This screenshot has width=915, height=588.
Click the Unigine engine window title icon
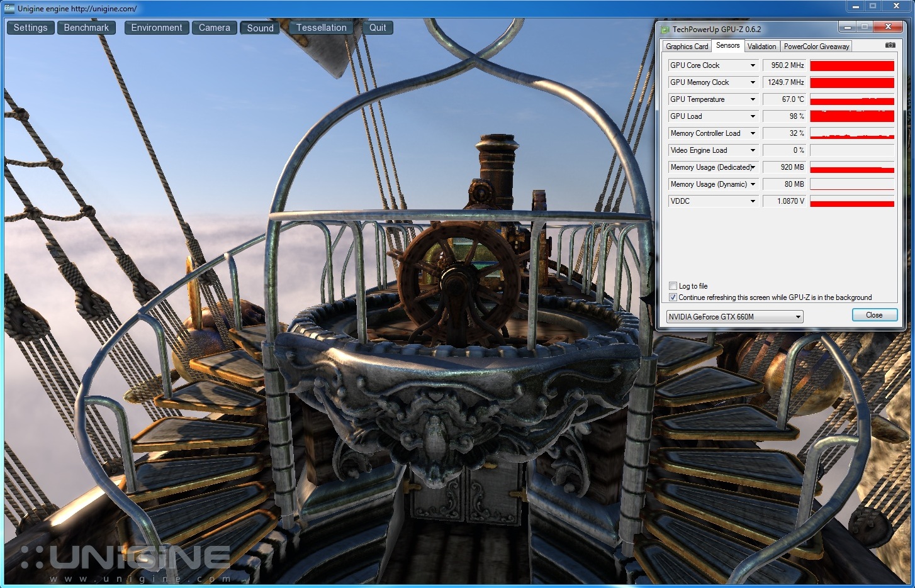(x=9, y=8)
